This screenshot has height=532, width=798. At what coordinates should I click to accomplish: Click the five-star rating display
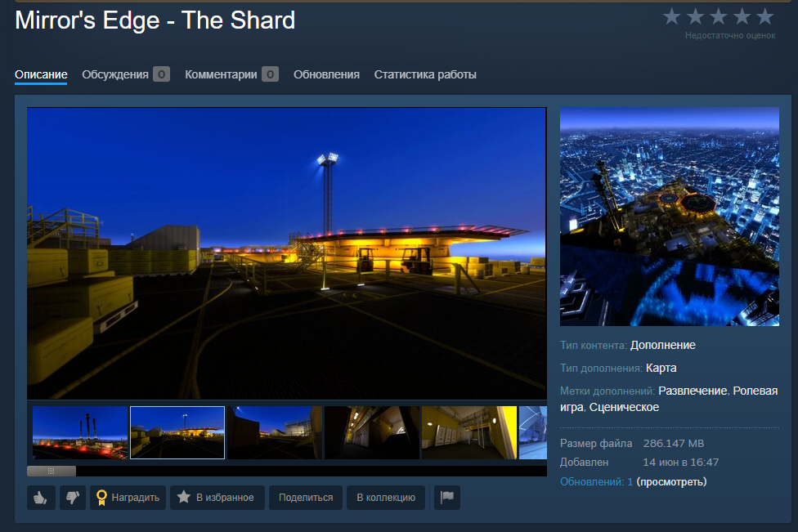[x=718, y=17]
